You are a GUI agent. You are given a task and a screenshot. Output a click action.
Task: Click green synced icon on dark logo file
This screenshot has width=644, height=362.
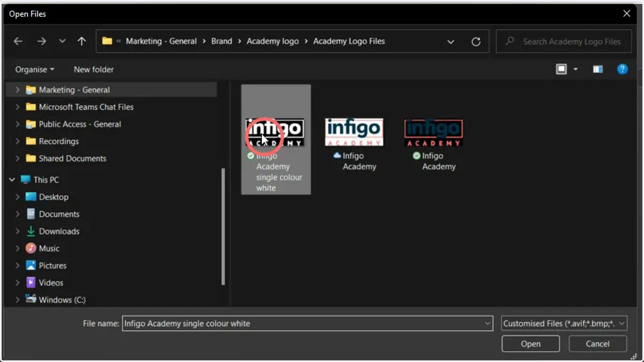tap(416, 156)
